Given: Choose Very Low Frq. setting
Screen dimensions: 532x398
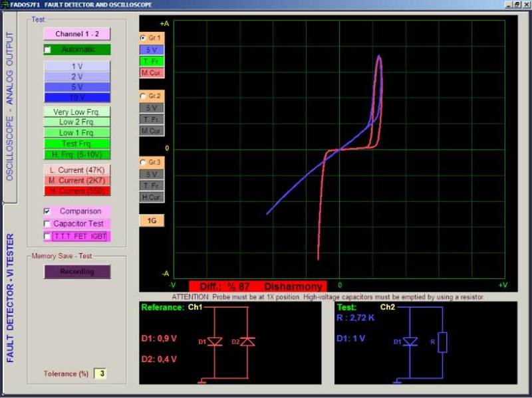Looking at the screenshot, I should pos(77,112).
